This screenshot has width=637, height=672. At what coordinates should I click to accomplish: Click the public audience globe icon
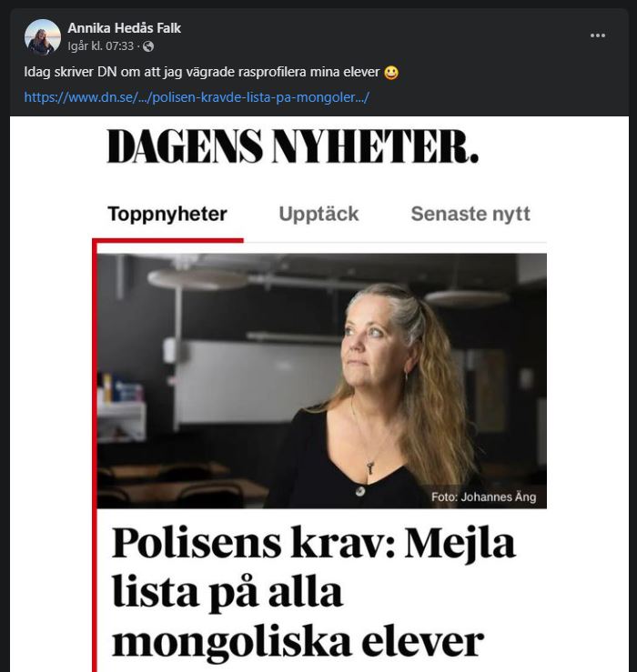click(x=148, y=46)
